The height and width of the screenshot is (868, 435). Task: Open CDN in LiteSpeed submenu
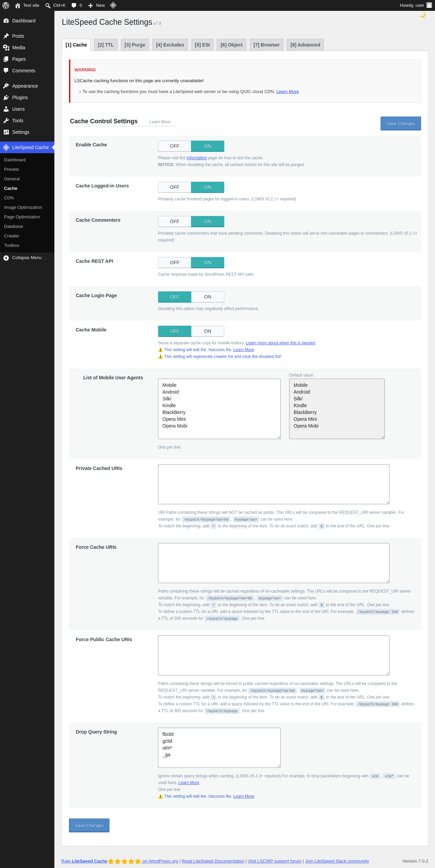pyautogui.click(x=9, y=198)
